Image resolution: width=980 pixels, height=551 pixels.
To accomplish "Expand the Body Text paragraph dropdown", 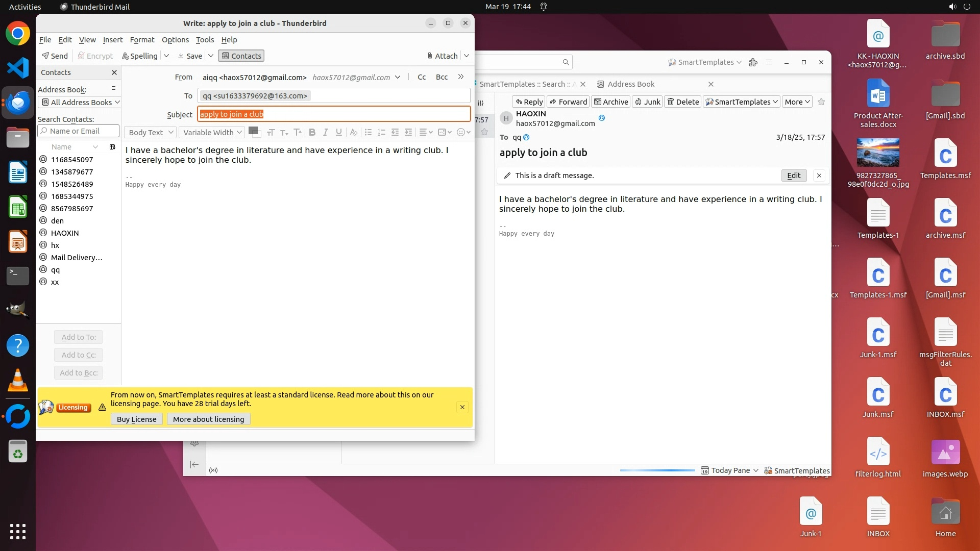I will 151,132.
